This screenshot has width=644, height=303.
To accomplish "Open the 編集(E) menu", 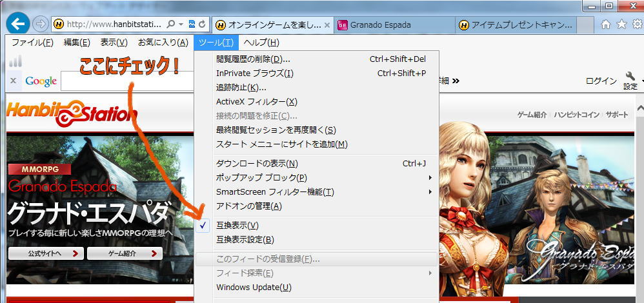I will pos(77,43).
